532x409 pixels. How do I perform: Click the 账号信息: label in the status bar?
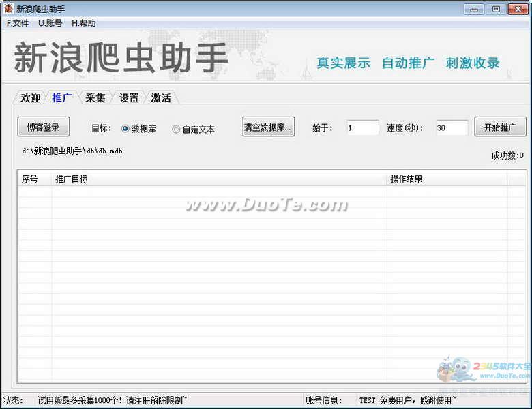click(323, 401)
